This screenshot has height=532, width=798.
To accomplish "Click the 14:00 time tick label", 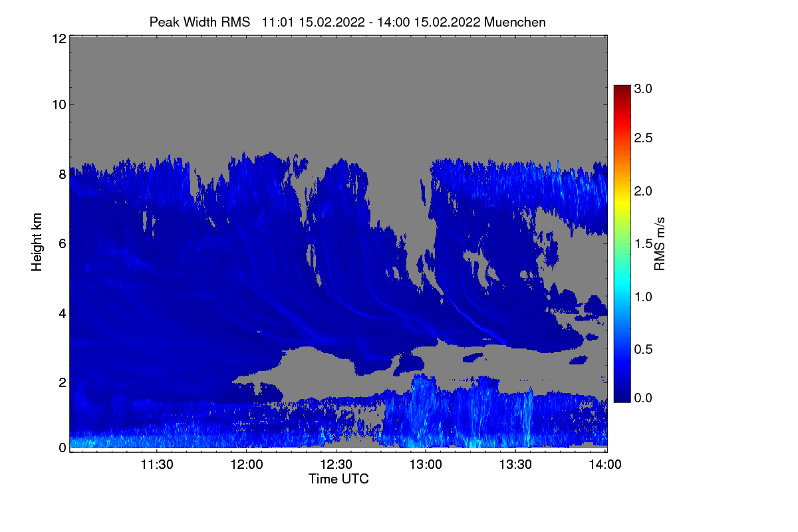I will click(x=604, y=465).
